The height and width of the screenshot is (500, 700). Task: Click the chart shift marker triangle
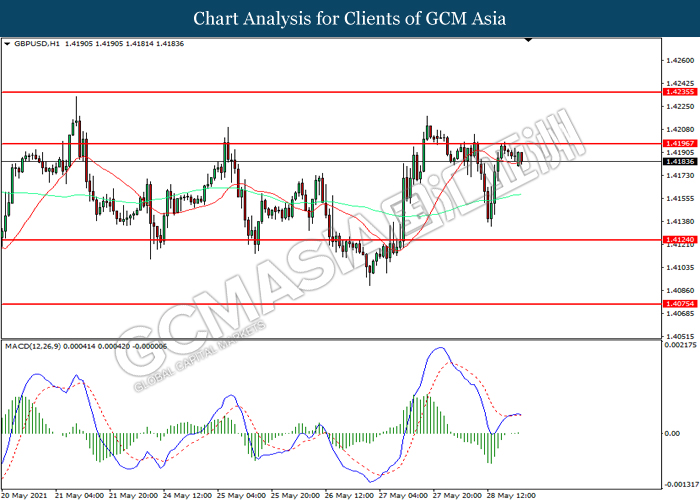pos(528,40)
